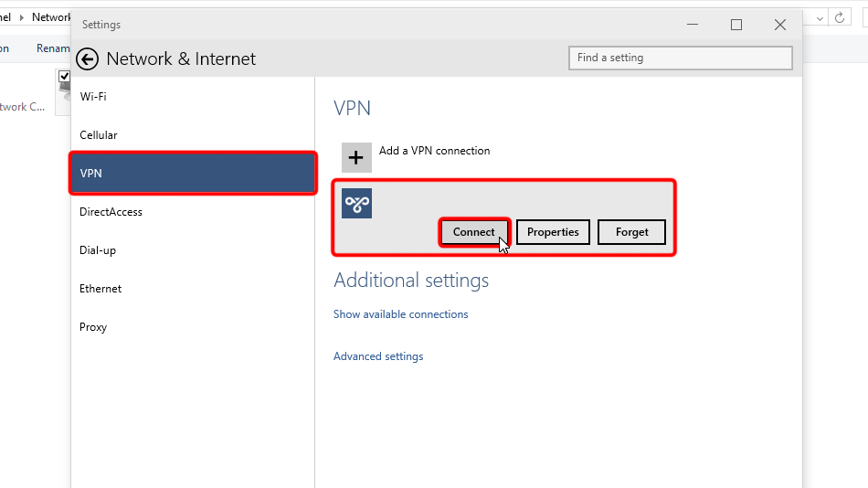Viewport: 868px width, 488px height.
Task: Maximize the Settings window
Action: tap(736, 25)
